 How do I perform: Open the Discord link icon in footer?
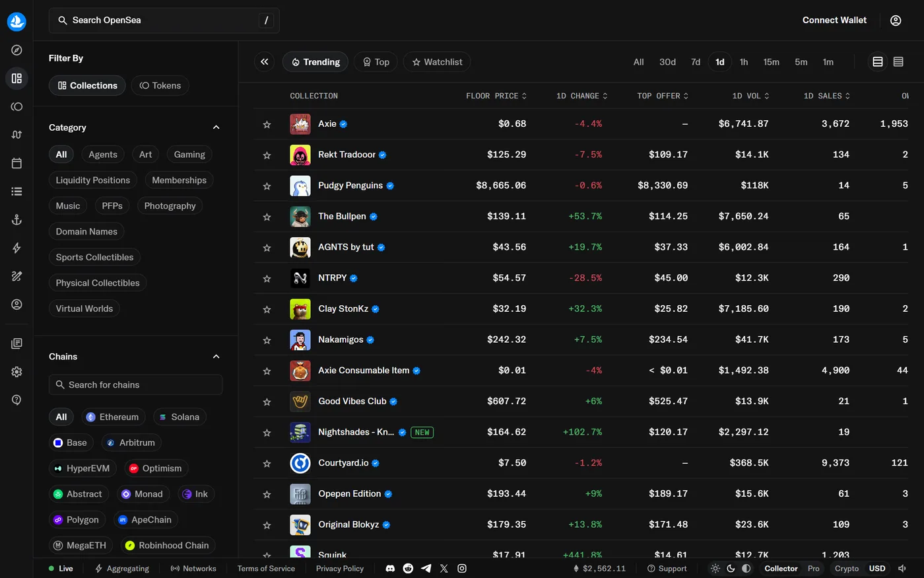390,568
